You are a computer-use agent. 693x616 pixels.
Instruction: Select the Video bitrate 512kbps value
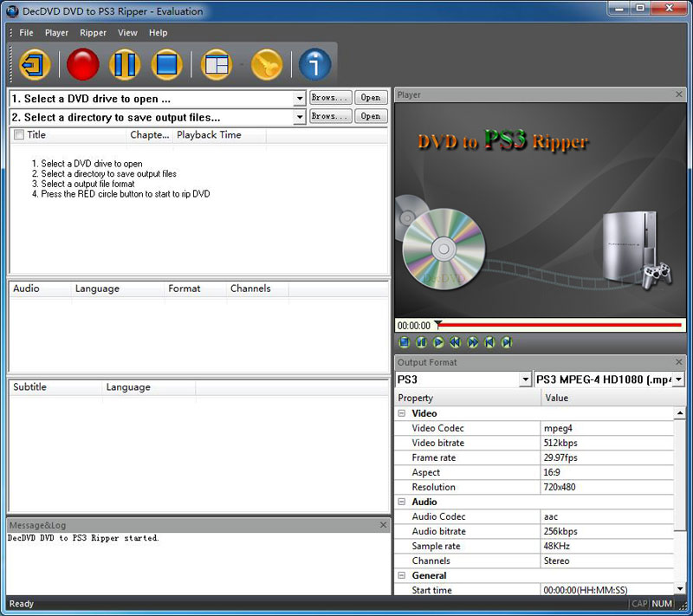pos(607,443)
